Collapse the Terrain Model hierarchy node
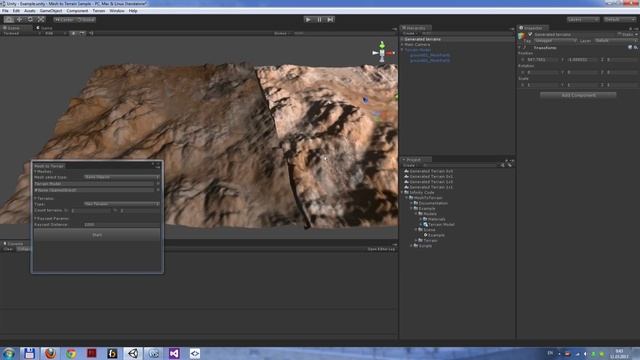The width and height of the screenshot is (640, 360). (402, 50)
